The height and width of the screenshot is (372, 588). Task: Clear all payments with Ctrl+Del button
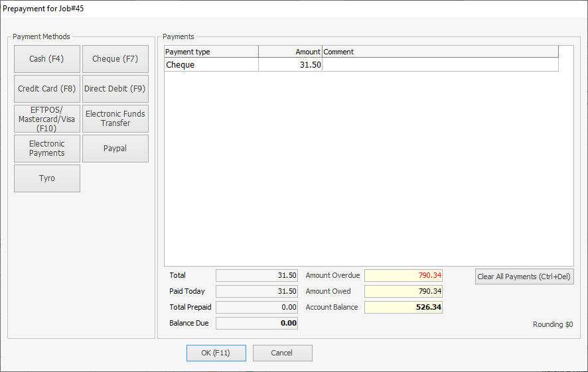pos(524,277)
